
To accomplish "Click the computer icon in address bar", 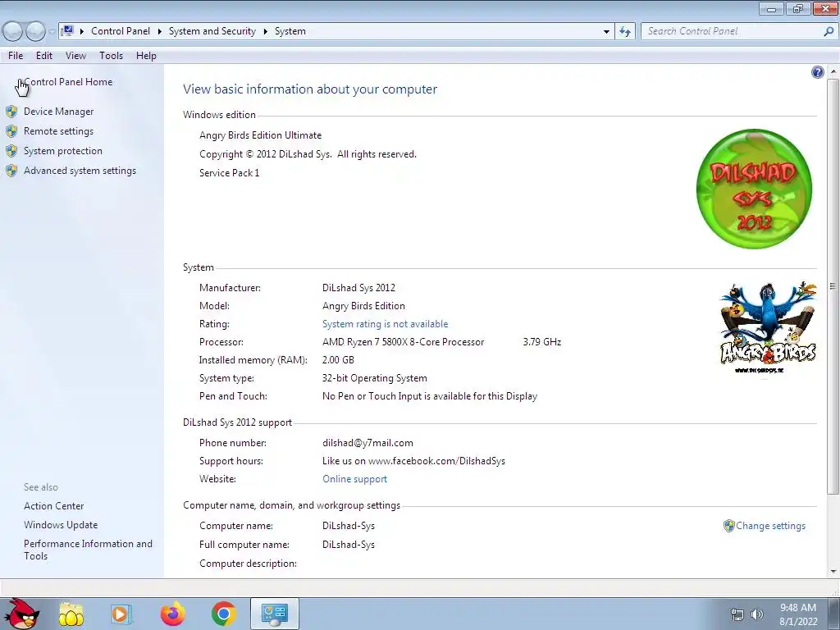I will coord(67,30).
